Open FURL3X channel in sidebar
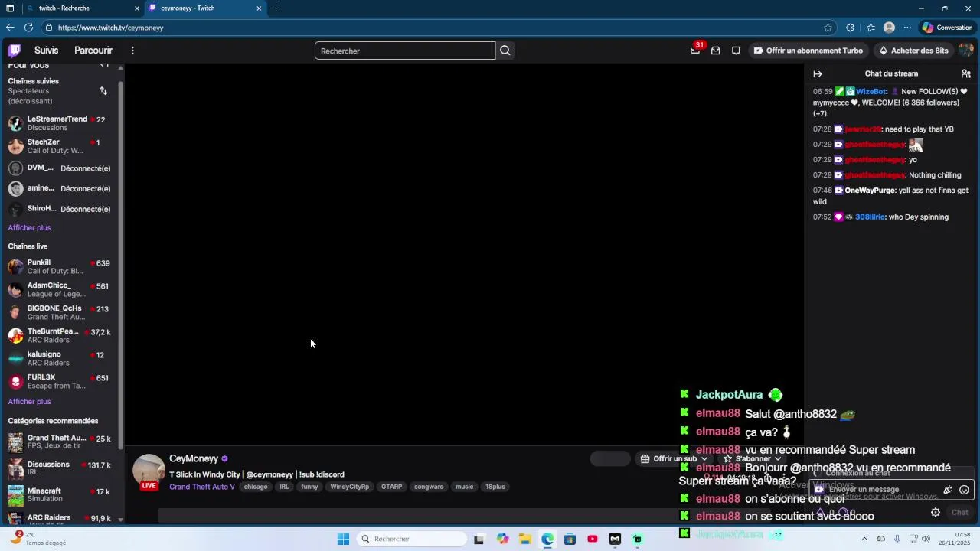Screen dimensions: 980x551 60,381
